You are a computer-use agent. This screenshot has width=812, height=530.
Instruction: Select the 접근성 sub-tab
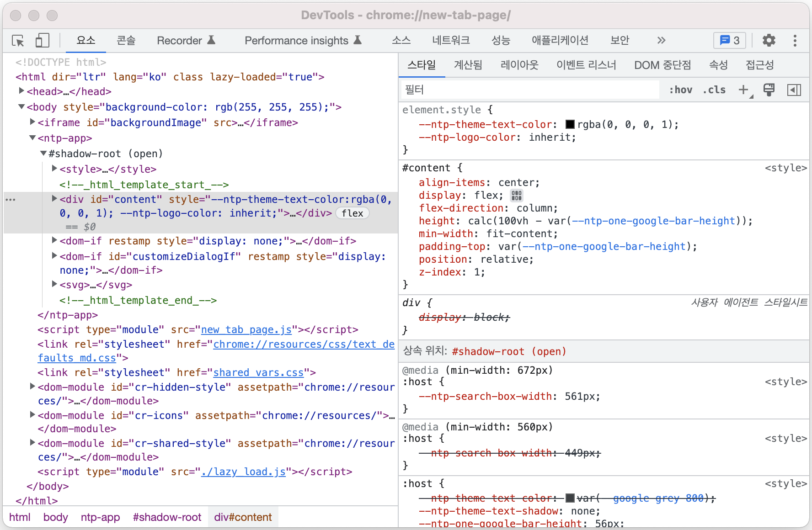point(759,65)
